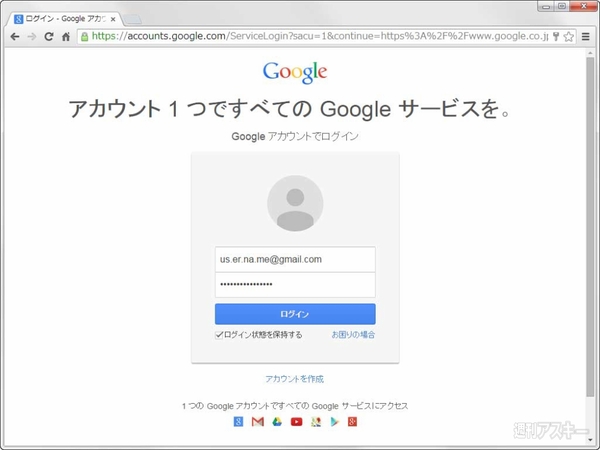Go to the Home page icon
600x450 pixels.
(66, 37)
